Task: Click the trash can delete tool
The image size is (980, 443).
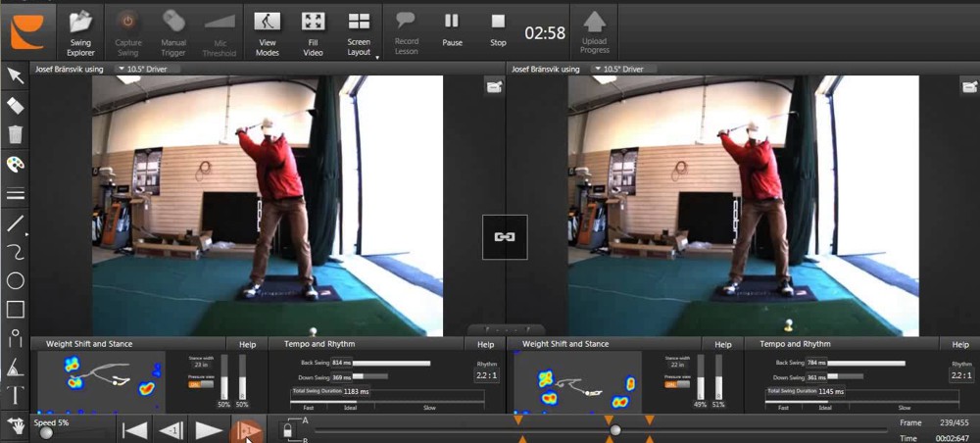Action: (x=16, y=134)
